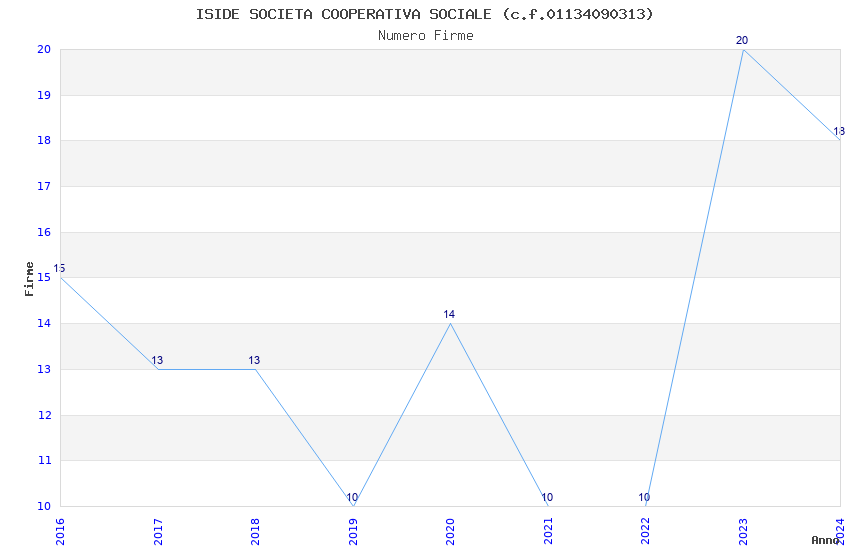Screen dimensions: 850x550
Task: Select the 2019 x-axis year label
Action: pyautogui.click(x=353, y=532)
